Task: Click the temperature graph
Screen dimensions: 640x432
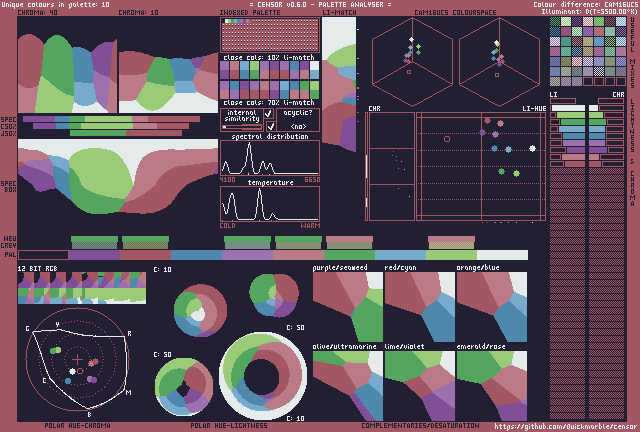Action: click(270, 204)
